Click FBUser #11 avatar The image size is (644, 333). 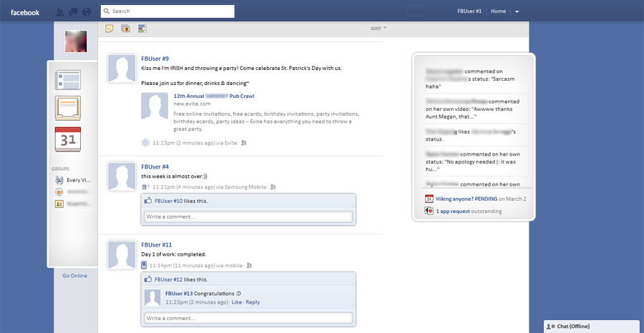(122, 254)
